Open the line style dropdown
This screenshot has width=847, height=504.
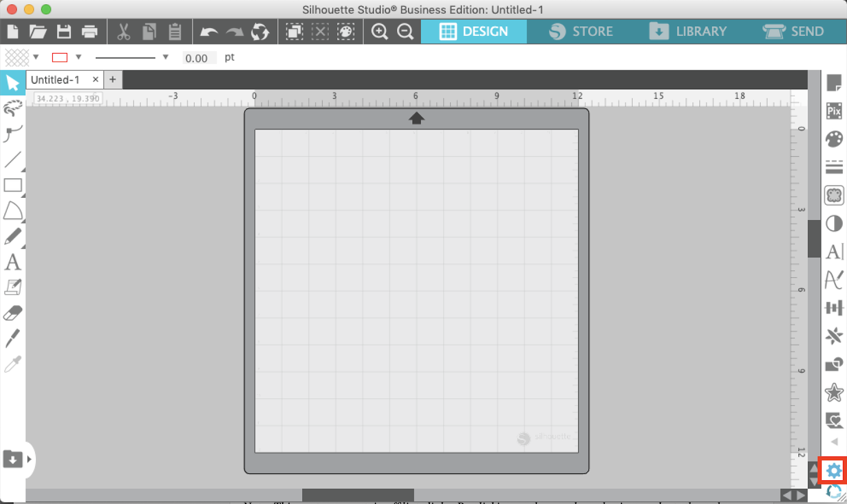click(x=166, y=57)
